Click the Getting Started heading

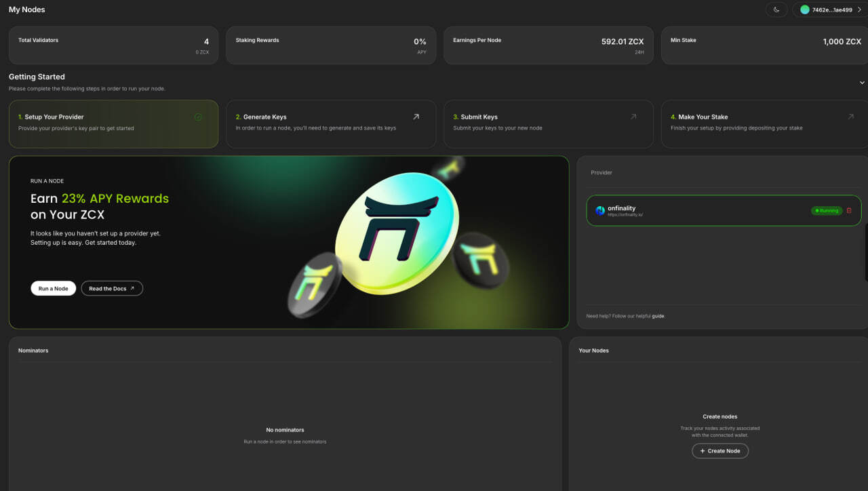pyautogui.click(x=37, y=77)
